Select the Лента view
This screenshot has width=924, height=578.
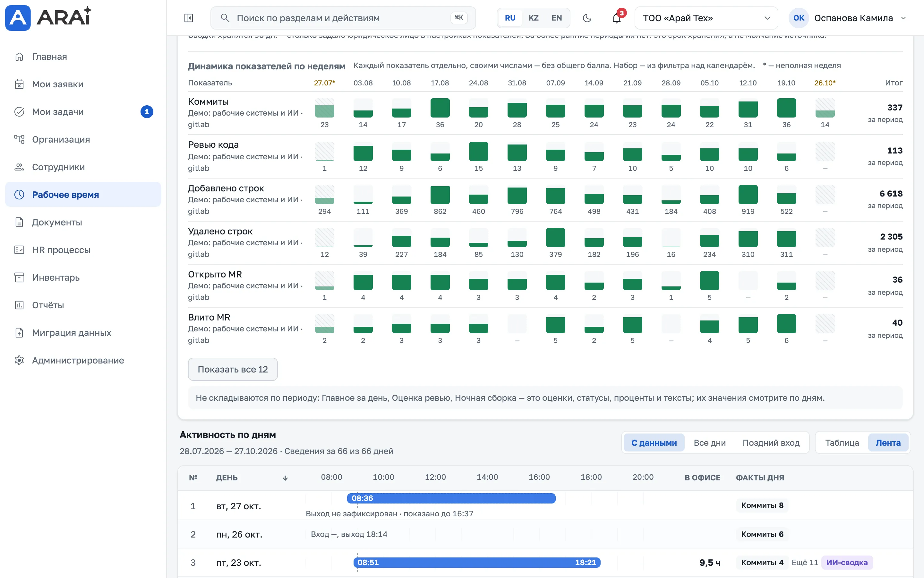pos(888,443)
